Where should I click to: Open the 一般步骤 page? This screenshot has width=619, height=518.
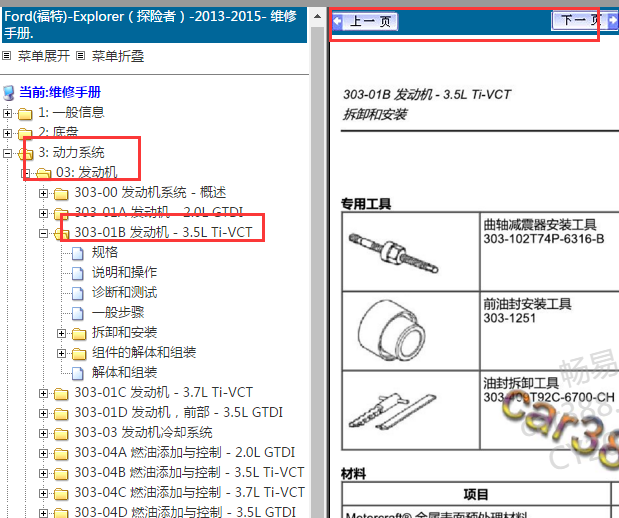(118, 313)
